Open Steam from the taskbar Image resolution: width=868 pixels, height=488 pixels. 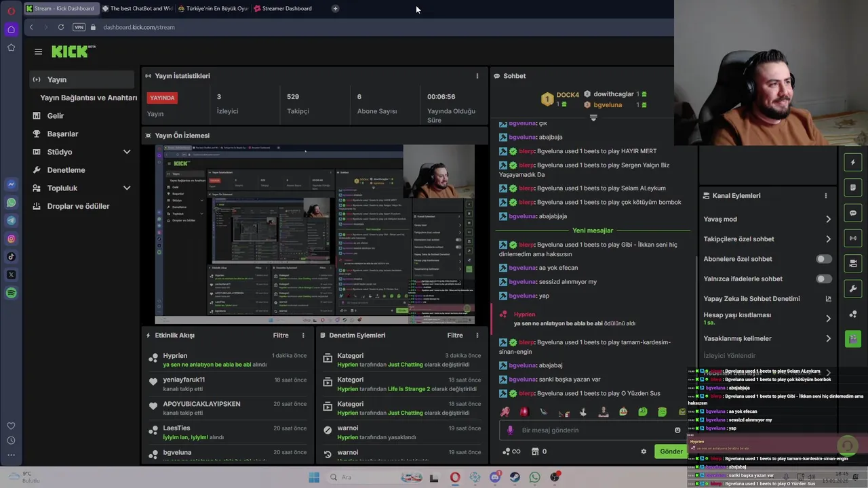pyautogui.click(x=515, y=477)
